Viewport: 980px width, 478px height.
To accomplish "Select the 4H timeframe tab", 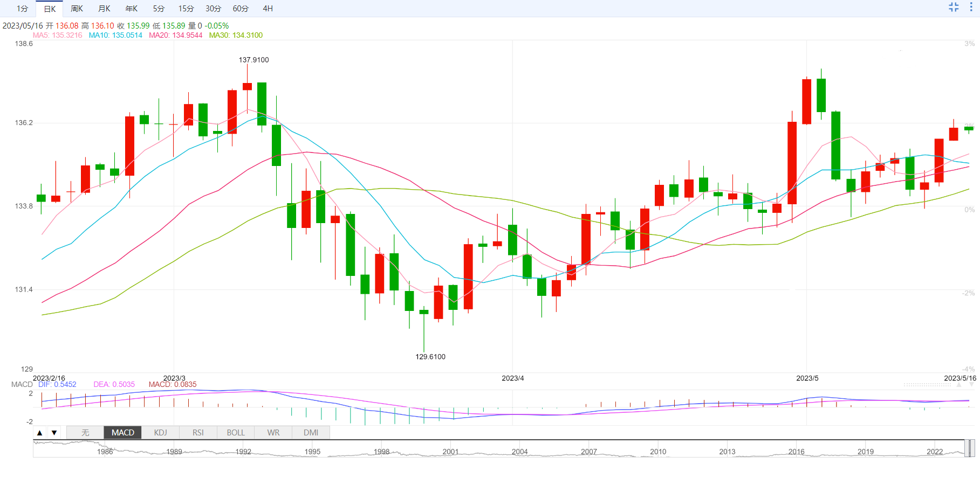I will point(268,9).
